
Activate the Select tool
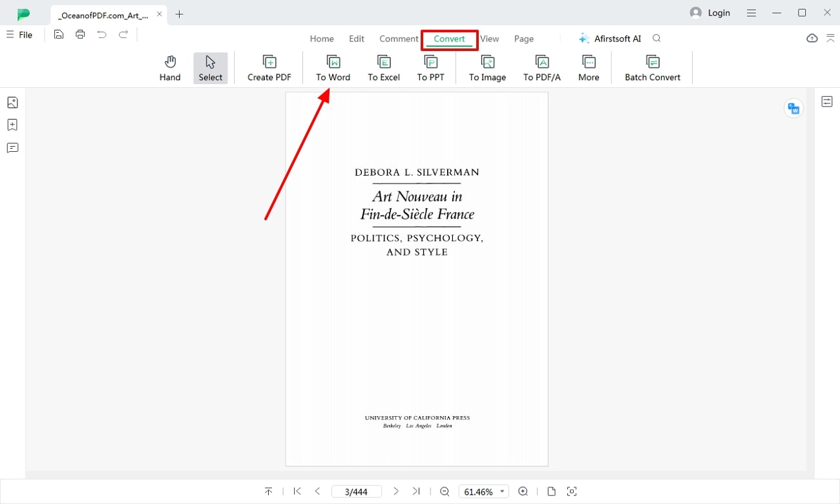[x=211, y=68]
